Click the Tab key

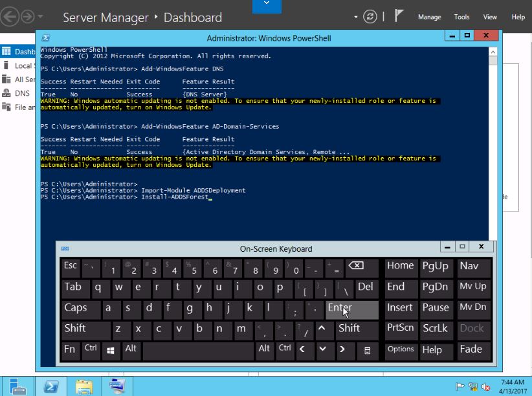tap(75, 289)
